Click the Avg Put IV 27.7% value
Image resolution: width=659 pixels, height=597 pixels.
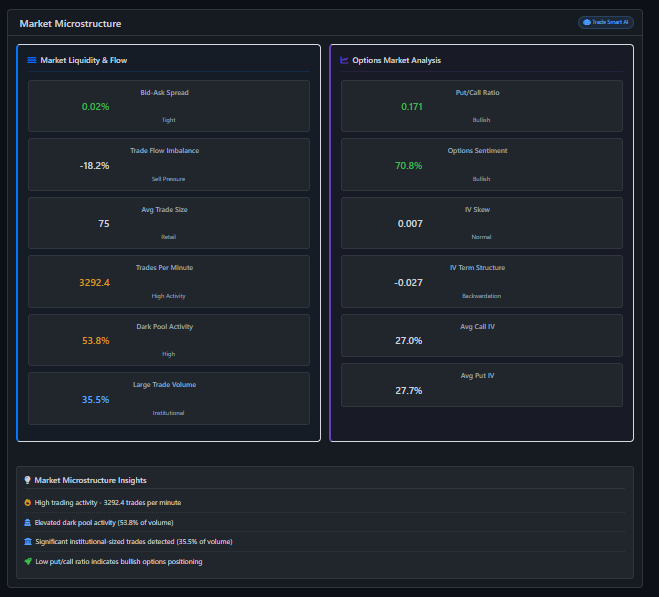408,391
